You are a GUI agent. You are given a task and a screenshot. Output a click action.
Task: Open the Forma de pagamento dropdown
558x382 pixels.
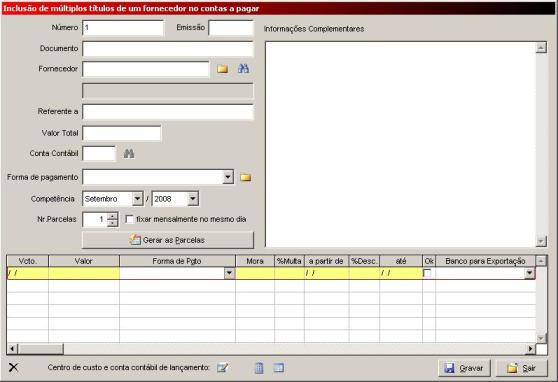[228, 177]
